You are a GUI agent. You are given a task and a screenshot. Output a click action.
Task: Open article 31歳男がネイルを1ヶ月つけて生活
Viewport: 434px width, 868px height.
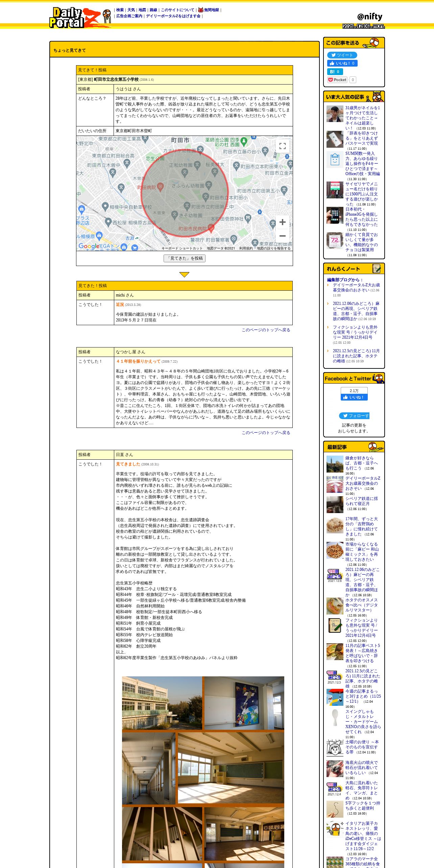[362, 118]
